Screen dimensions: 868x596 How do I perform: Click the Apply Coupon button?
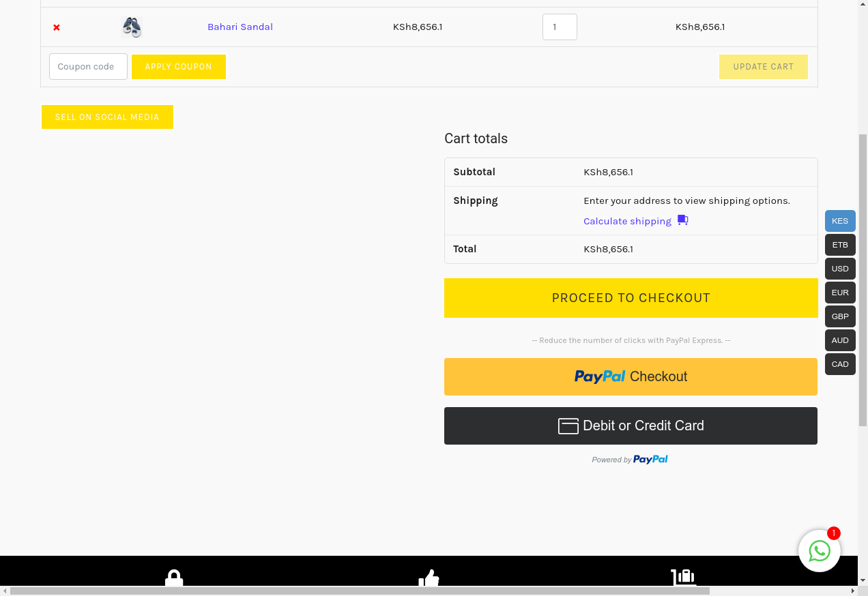178,67
